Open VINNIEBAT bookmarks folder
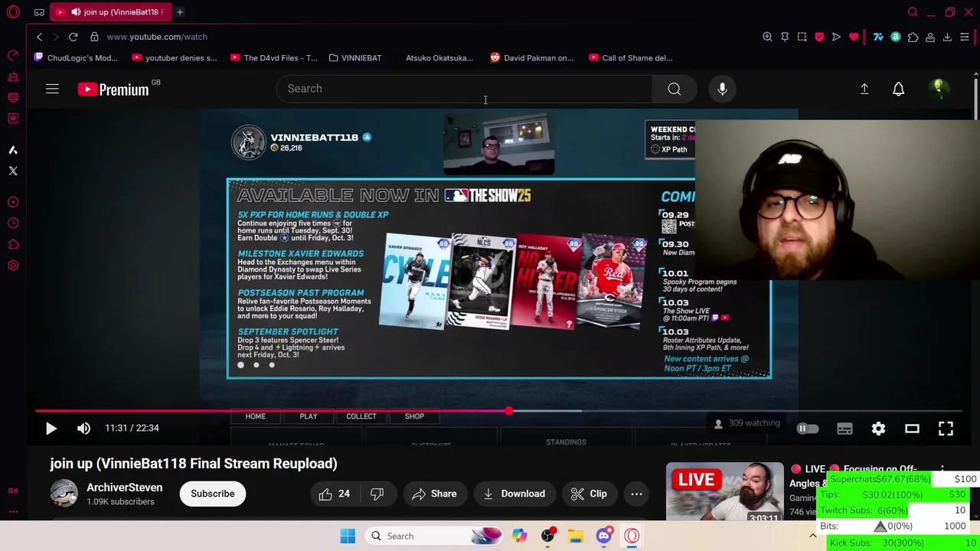 click(354, 57)
